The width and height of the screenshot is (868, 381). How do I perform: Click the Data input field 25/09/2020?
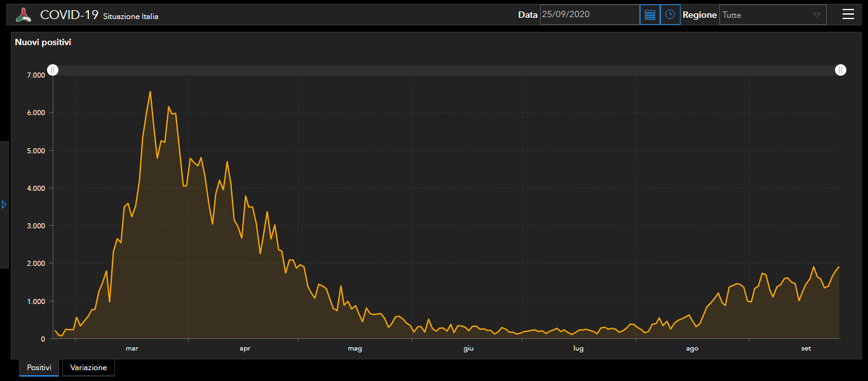click(x=590, y=15)
